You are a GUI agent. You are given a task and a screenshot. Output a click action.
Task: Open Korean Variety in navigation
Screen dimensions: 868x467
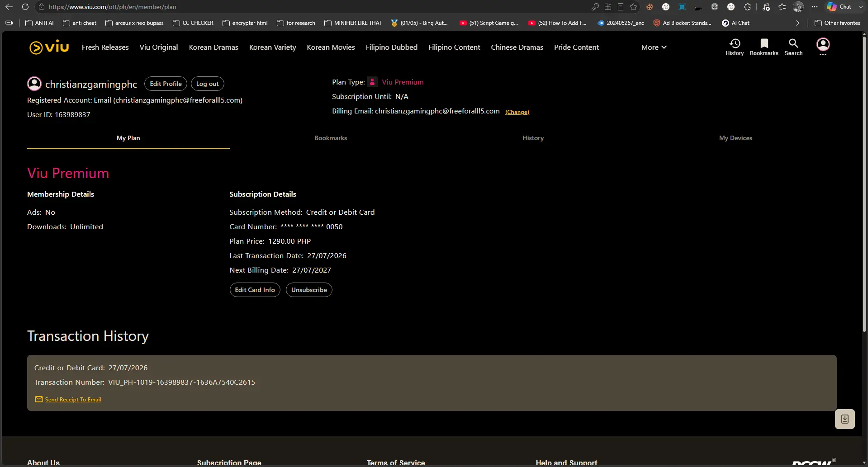pyautogui.click(x=273, y=47)
